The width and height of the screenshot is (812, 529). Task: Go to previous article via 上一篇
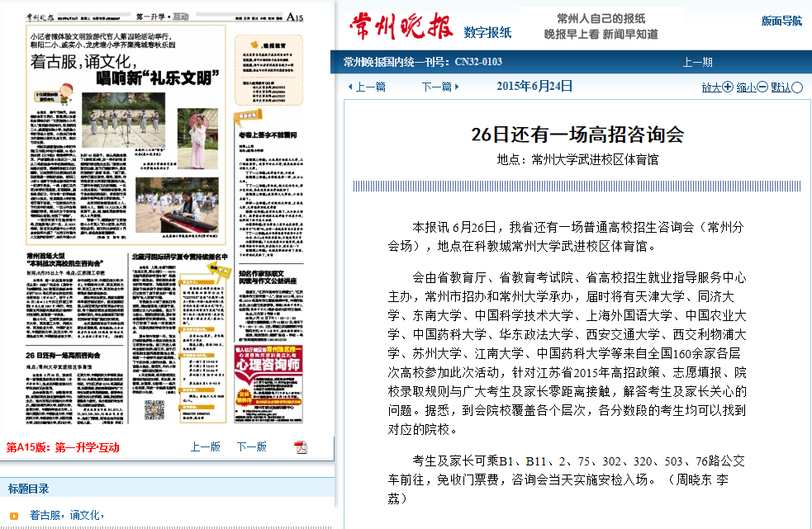(x=368, y=87)
